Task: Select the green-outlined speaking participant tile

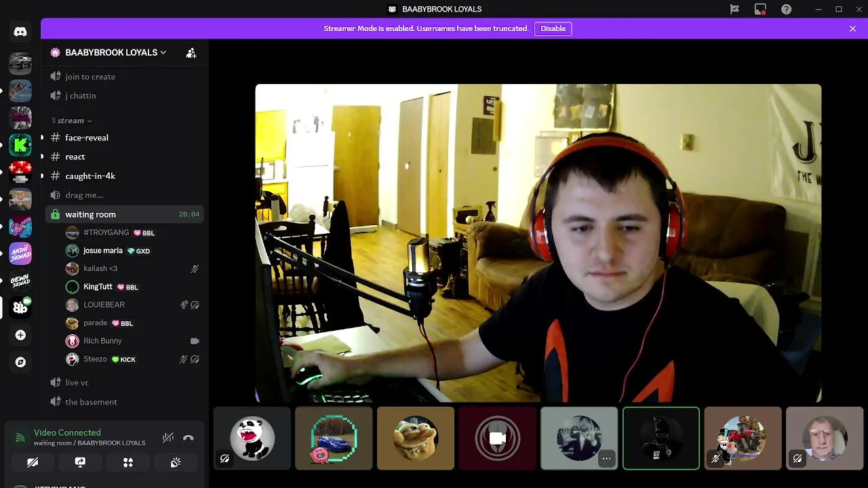Action: 661,439
